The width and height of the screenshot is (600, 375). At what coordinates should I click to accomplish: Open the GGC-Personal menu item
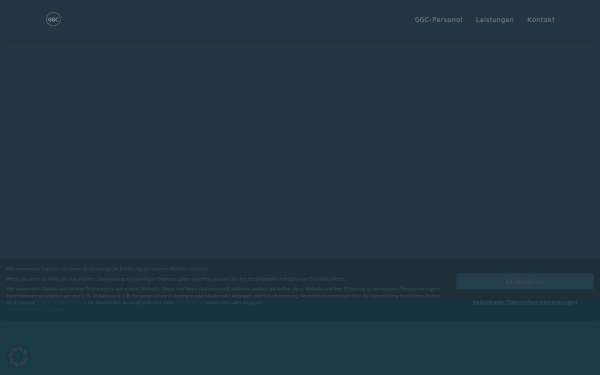tap(438, 20)
